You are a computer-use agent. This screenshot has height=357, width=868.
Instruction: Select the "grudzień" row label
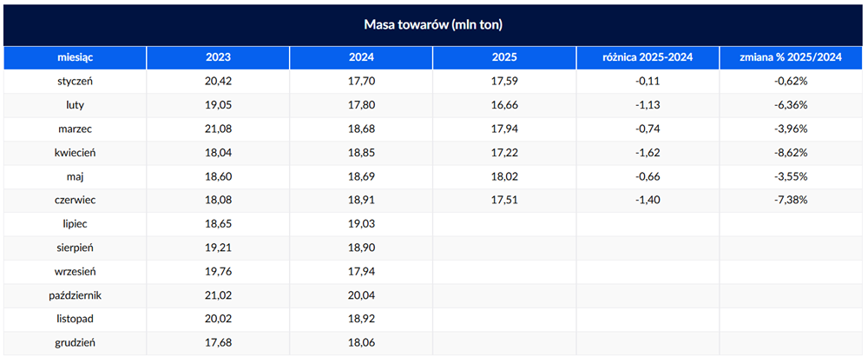tap(75, 344)
